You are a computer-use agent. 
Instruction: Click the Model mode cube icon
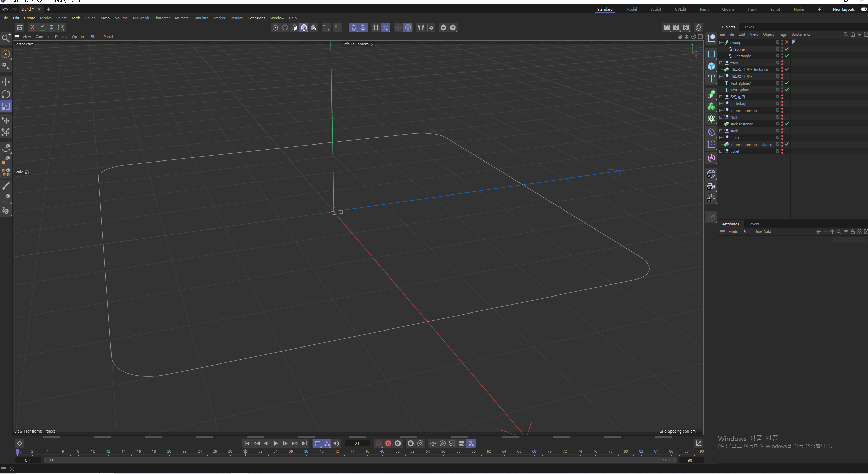pyautogui.click(x=304, y=28)
